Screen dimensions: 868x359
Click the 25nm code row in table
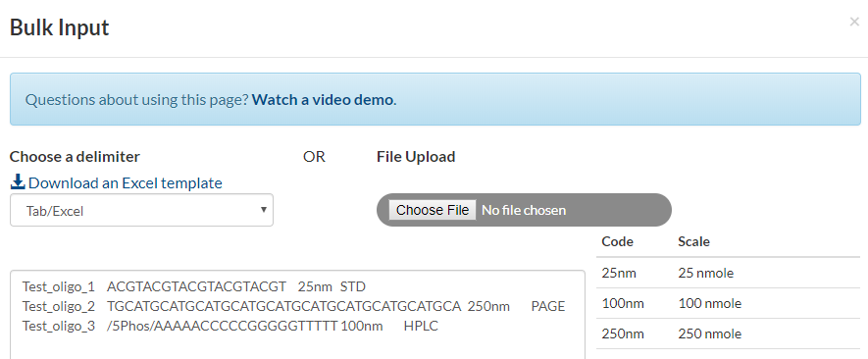(x=728, y=273)
